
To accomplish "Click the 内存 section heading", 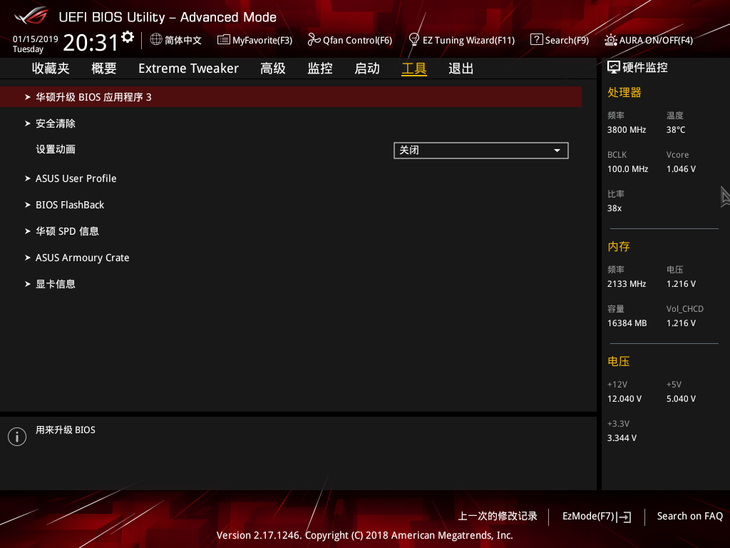I will pyautogui.click(x=619, y=246).
